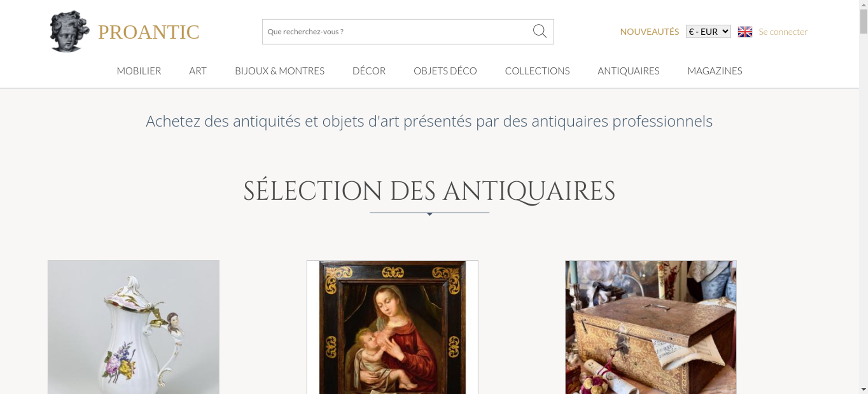Screen dimensions: 868x394
Task: Open the BIJOUX & MONTRES menu
Action: 279,71
